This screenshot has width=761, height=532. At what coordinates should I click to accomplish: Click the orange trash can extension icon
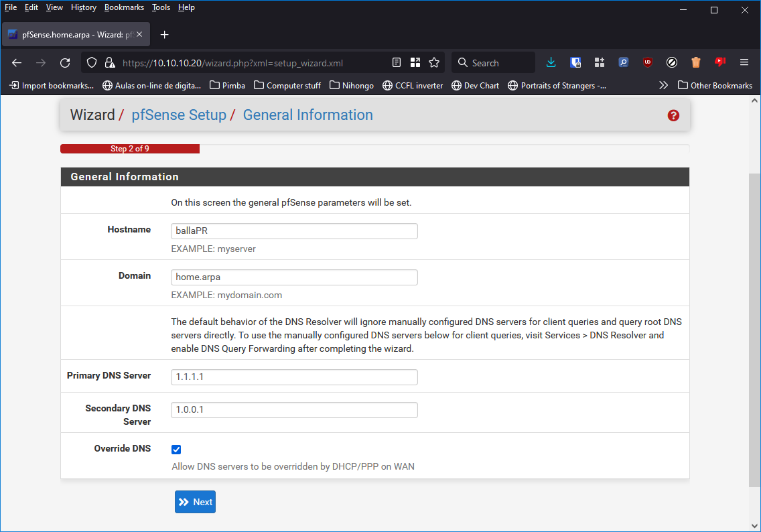pos(695,62)
